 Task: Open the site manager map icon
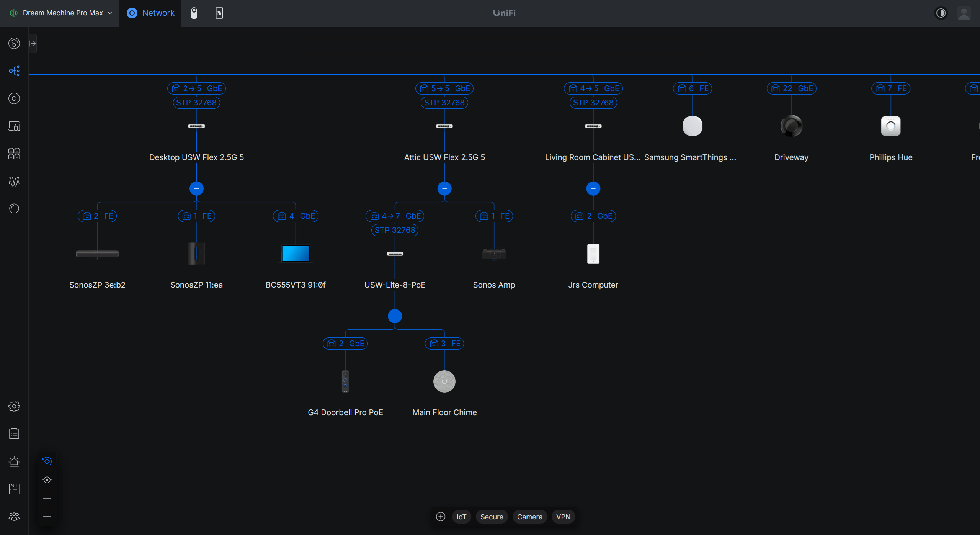pyautogui.click(x=14, y=489)
